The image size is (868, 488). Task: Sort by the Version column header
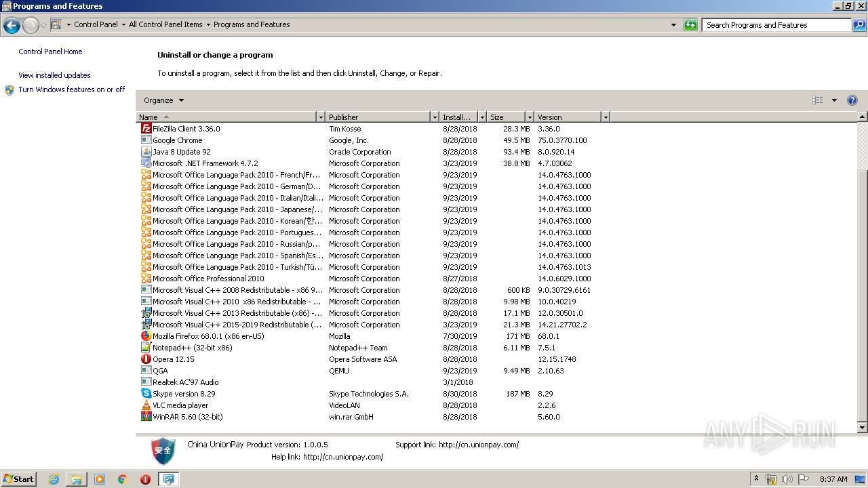568,117
